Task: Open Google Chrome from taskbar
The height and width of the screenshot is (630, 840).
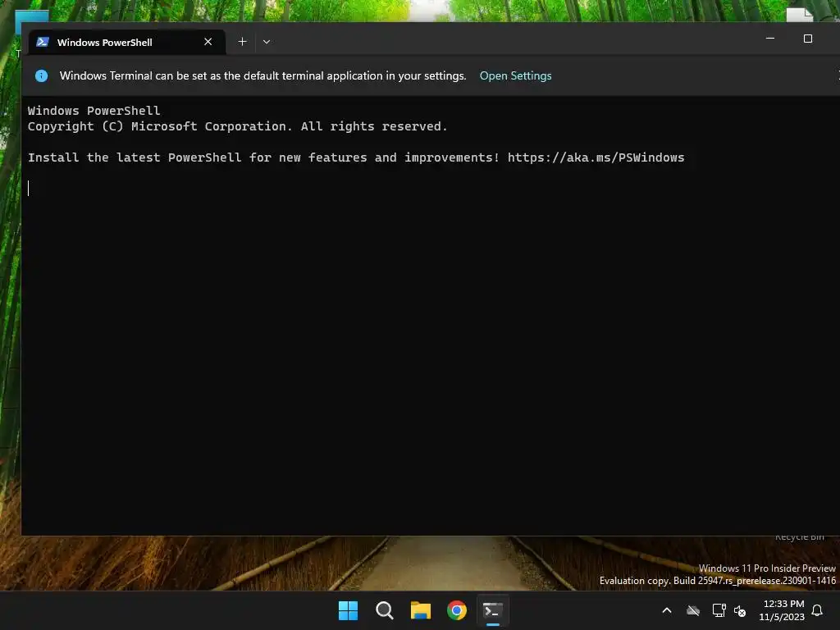Action: coord(457,610)
